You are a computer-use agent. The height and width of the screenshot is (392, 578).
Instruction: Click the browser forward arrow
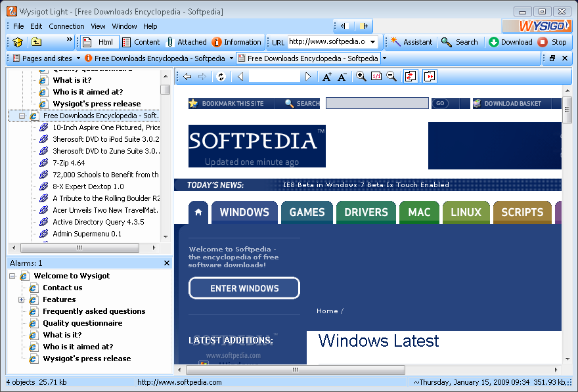(x=202, y=77)
